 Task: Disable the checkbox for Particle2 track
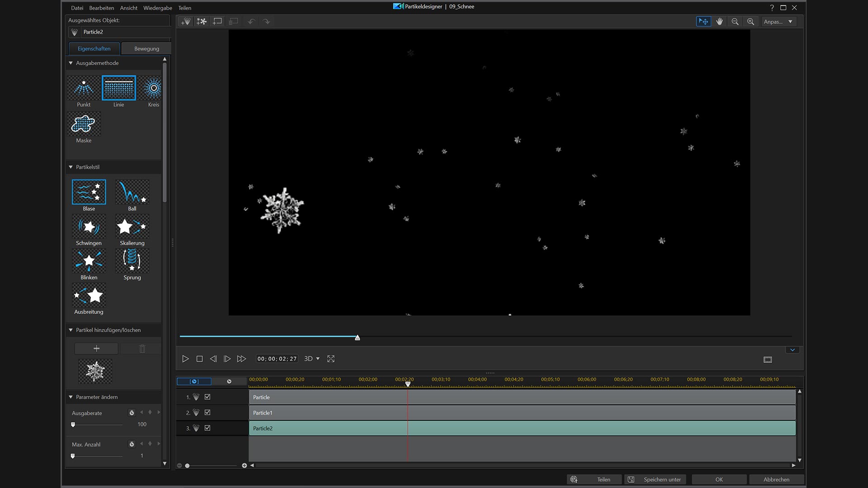coord(208,428)
